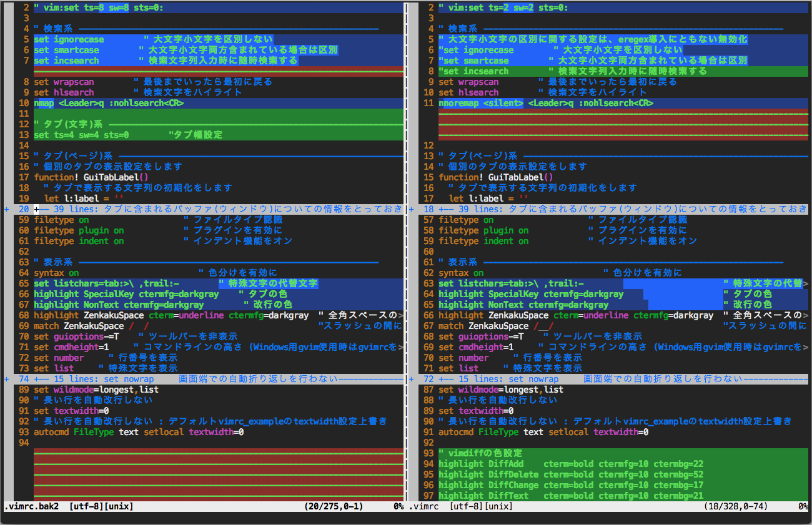Viewport: 812px width, 525px height.
Task: Click the ">" truncation marker after listchars line
Action: coord(806,283)
